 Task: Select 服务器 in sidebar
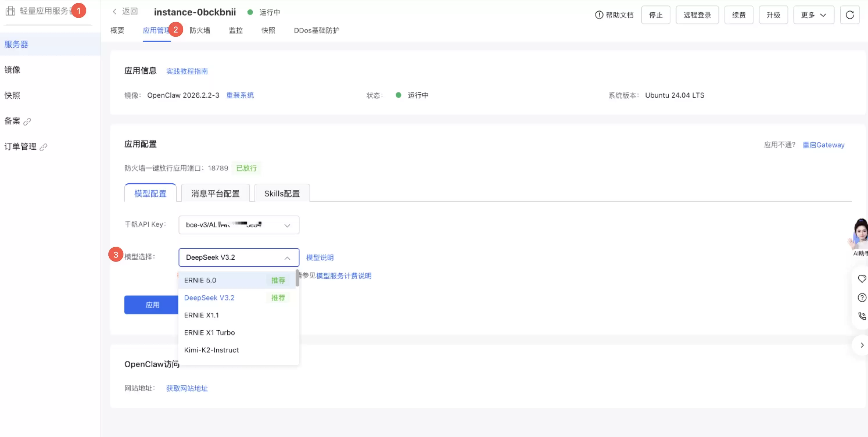click(x=50, y=44)
